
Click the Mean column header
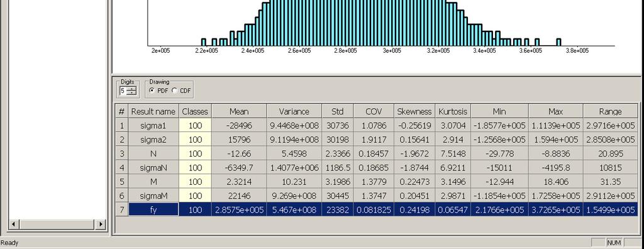pyautogui.click(x=239, y=111)
